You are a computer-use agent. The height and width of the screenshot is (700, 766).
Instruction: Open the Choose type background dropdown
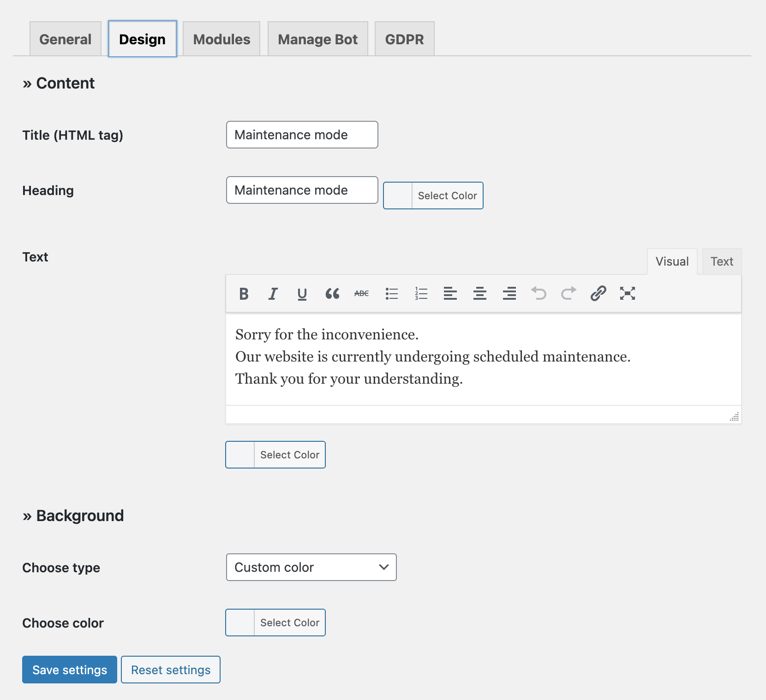(x=311, y=567)
